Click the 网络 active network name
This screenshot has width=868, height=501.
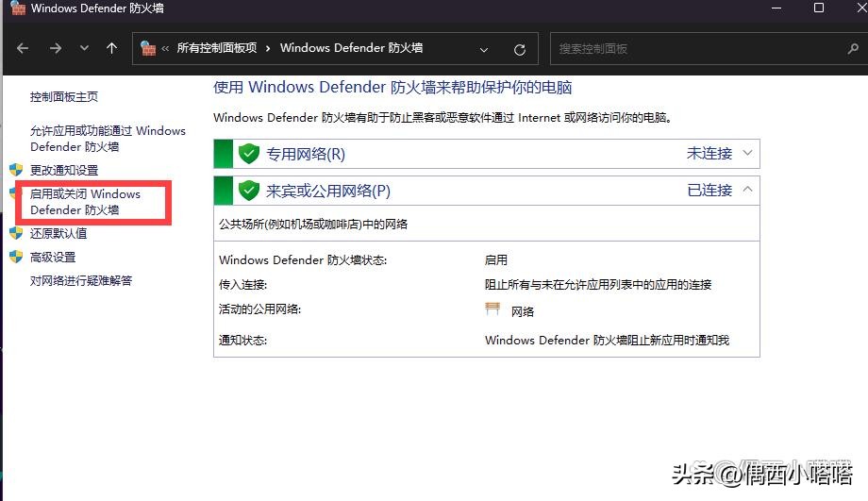pyautogui.click(x=523, y=311)
